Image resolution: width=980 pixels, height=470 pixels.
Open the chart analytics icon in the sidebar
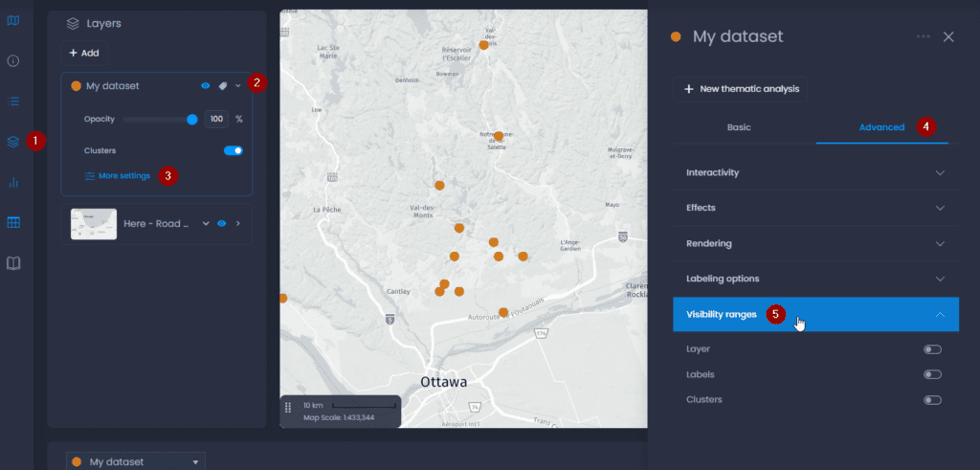coord(13,183)
